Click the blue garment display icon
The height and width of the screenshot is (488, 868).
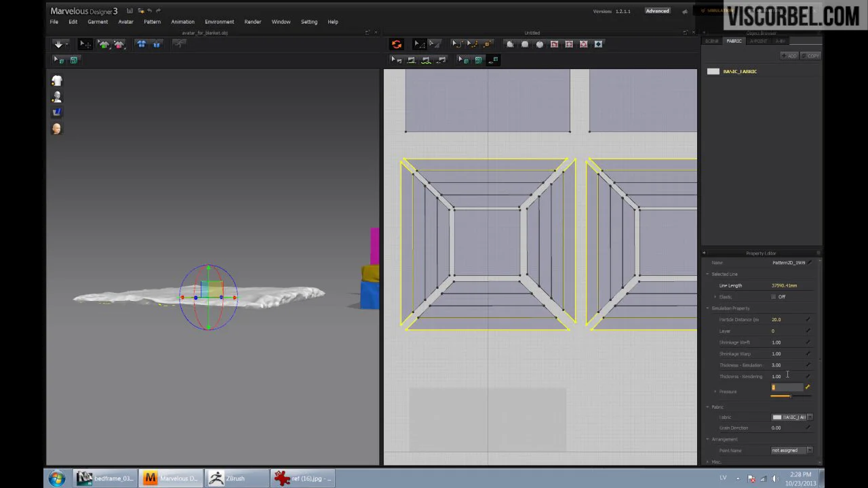coord(57,113)
